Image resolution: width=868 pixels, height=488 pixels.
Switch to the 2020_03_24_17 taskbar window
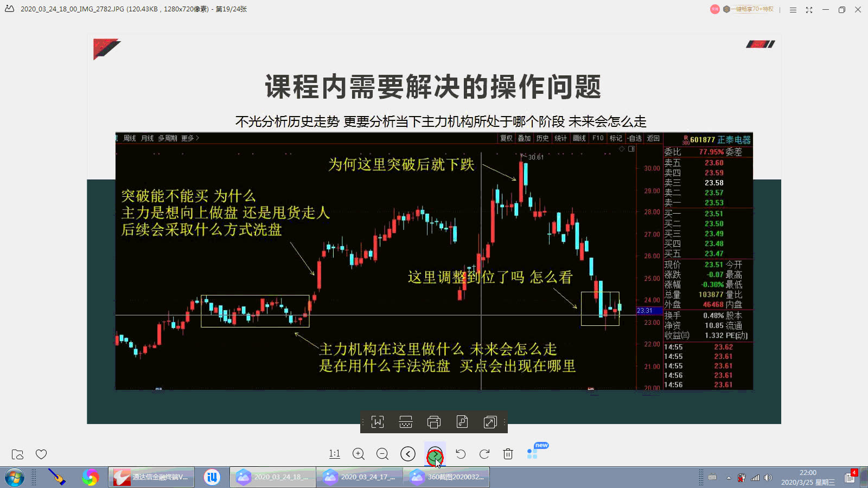tap(360, 477)
